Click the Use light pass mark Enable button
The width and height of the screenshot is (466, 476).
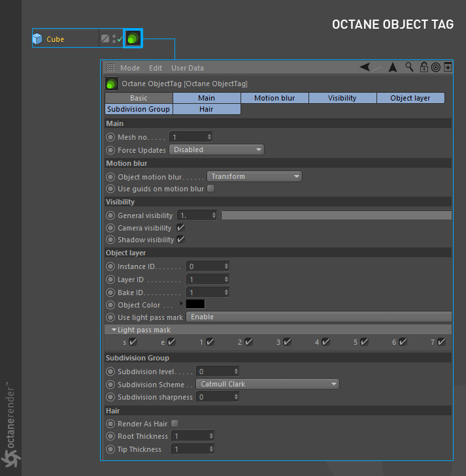click(319, 317)
